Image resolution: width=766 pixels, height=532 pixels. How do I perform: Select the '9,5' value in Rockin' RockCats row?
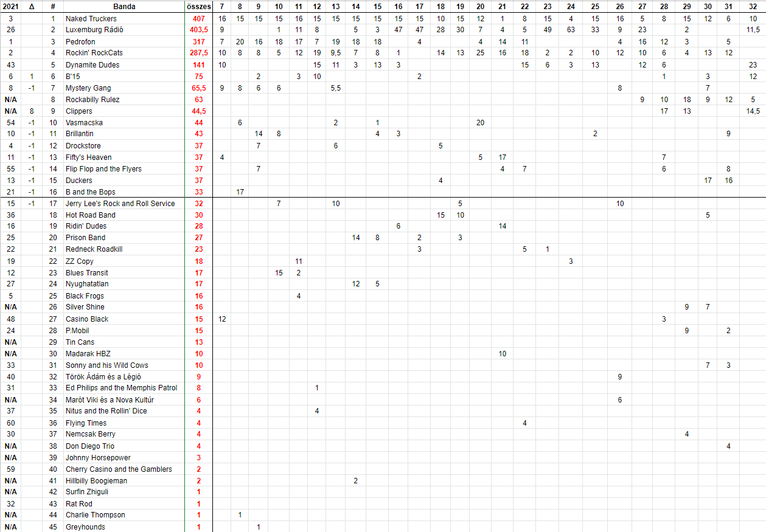pos(336,53)
